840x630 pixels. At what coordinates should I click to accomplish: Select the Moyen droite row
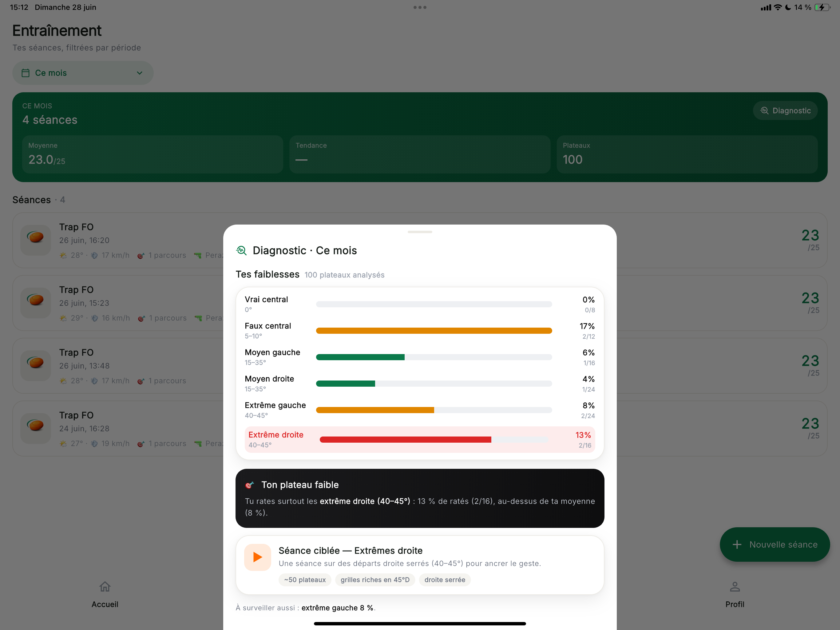[x=420, y=383]
